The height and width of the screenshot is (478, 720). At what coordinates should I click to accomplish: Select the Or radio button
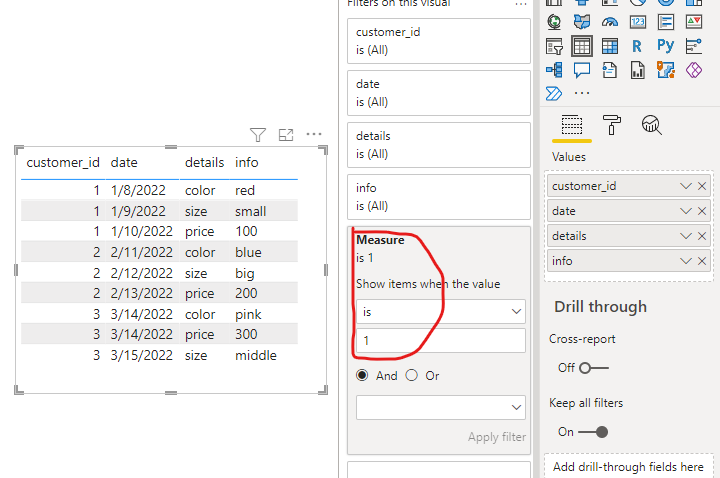(x=411, y=375)
